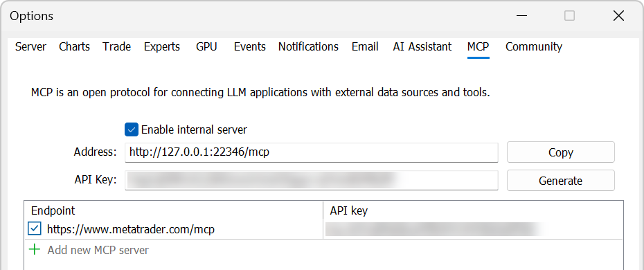Click the MCP tab
Screen dimensions: 644x270
[x=478, y=47]
